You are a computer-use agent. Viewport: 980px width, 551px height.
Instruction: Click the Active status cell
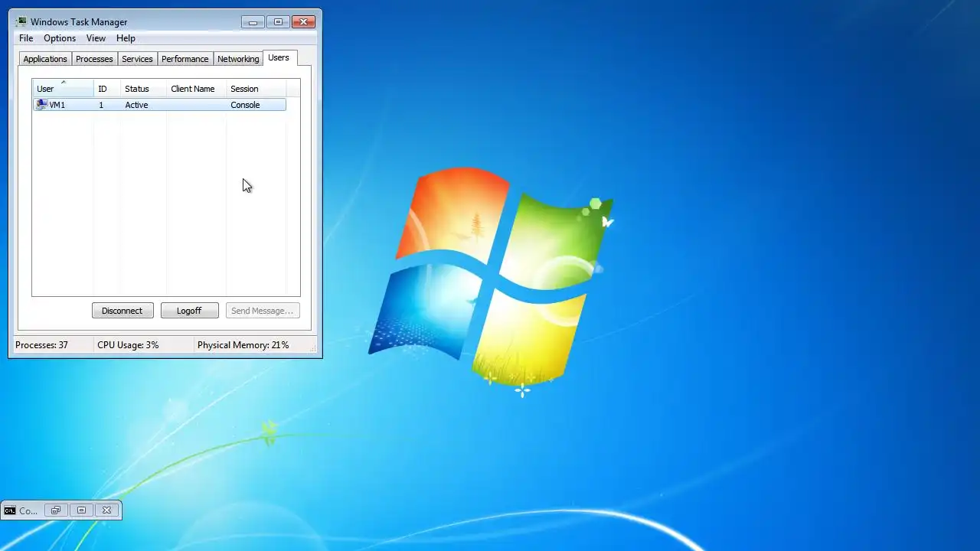[136, 105]
